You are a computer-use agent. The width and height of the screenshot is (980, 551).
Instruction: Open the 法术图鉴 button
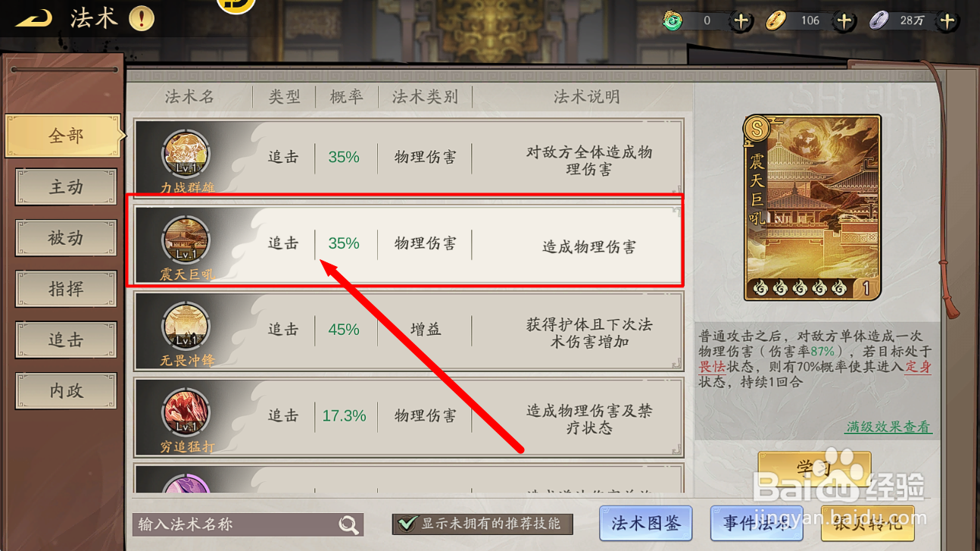645,524
